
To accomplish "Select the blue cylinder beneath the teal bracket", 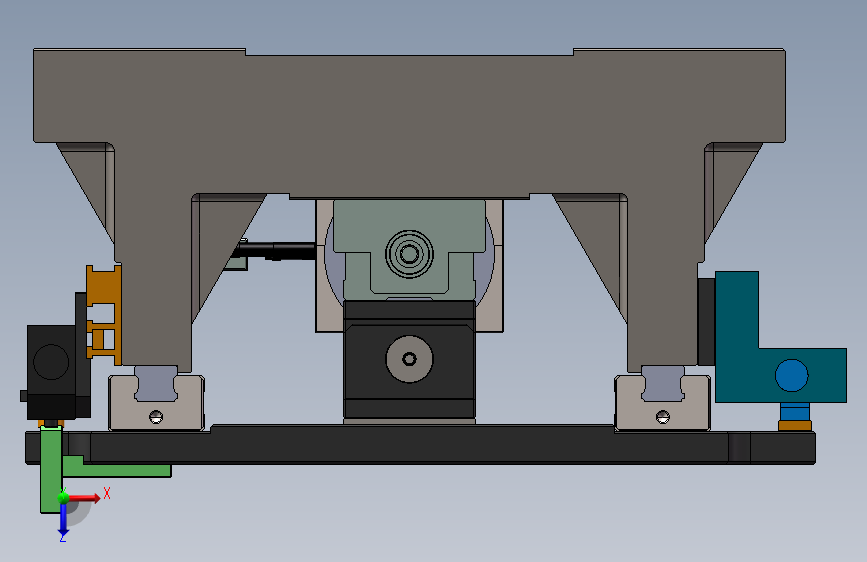I will 795,412.
